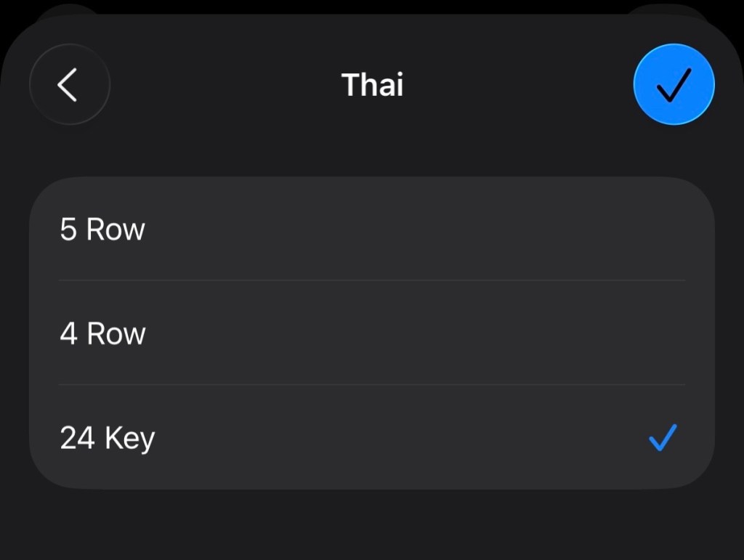Tap the "4 Row" label text
This screenshot has height=560, width=744.
click(102, 333)
